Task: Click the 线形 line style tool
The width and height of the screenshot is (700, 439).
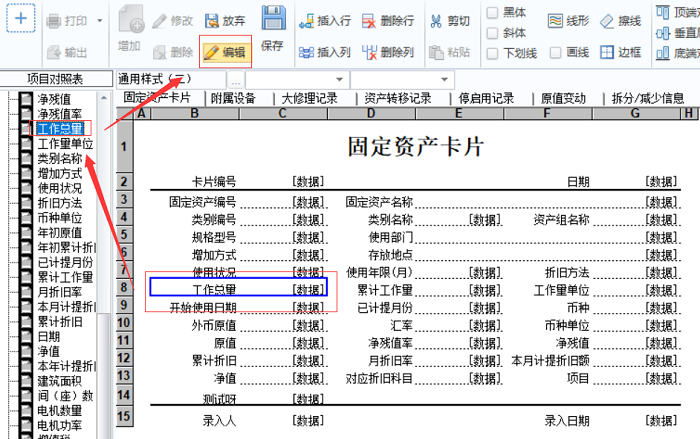Action: (568, 21)
